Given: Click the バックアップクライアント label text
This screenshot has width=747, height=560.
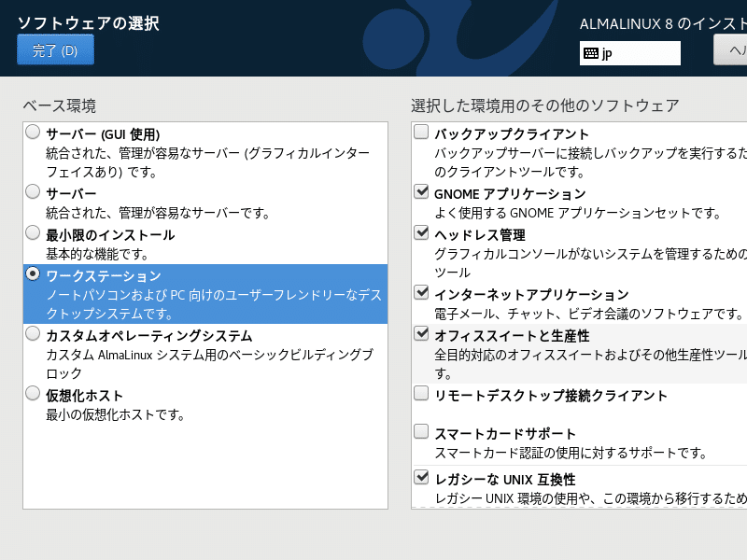Looking at the screenshot, I should tap(511, 134).
